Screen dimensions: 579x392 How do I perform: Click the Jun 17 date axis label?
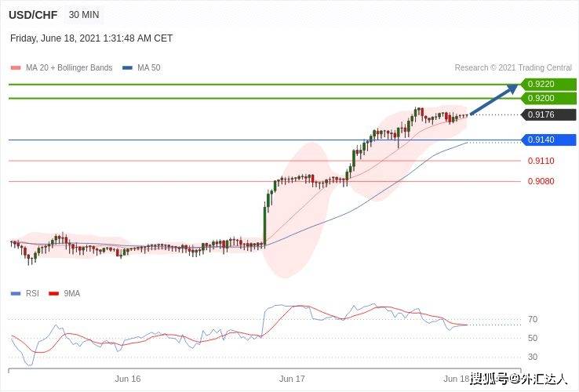pos(292,379)
